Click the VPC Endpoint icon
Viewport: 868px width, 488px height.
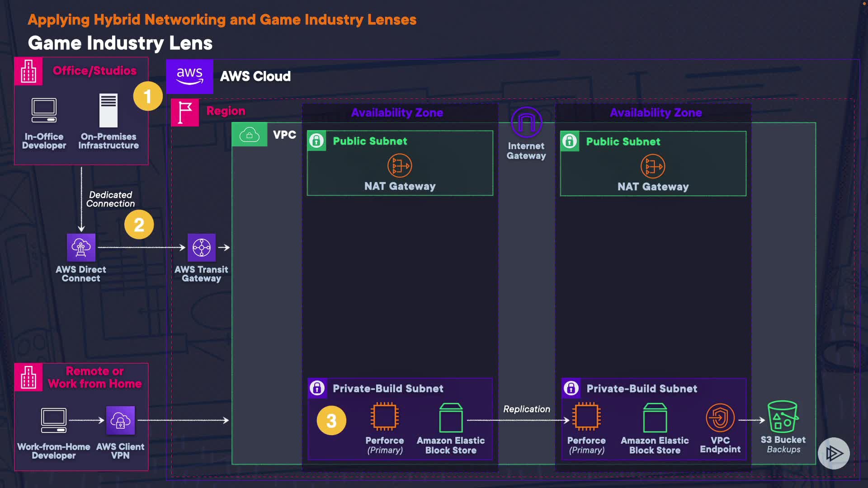(x=720, y=418)
